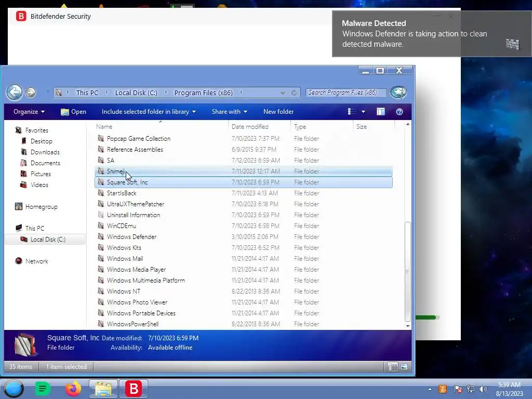Screen dimensions: 532x399
Task: Select the Uninstall Information folder icon
Action: [101, 215]
